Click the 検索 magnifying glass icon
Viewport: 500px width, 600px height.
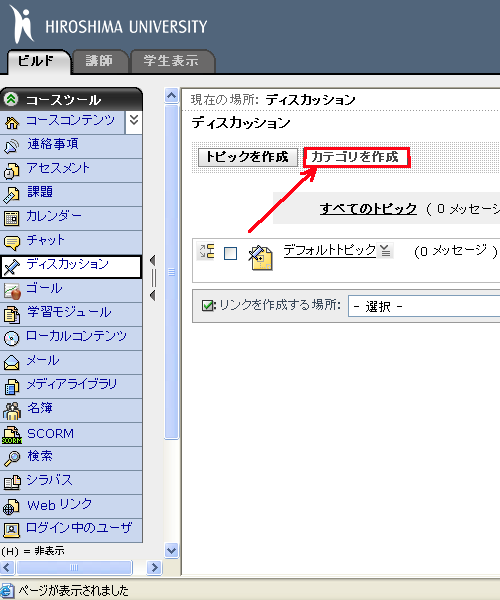point(11,458)
